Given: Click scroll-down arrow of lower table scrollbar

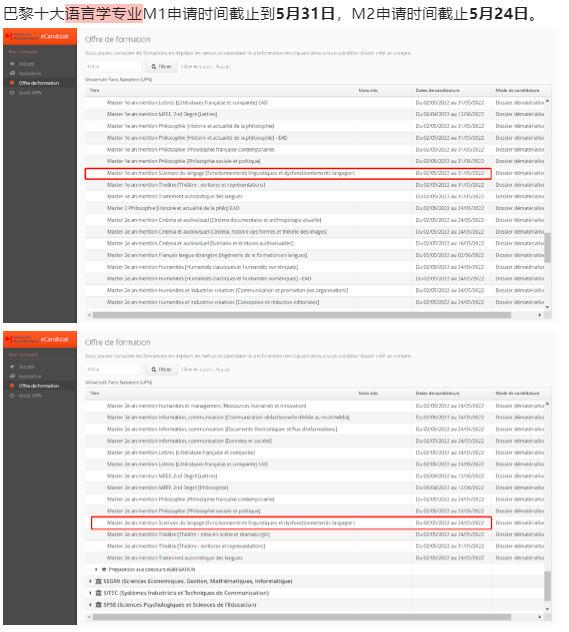Looking at the screenshot, I should (x=547, y=609).
